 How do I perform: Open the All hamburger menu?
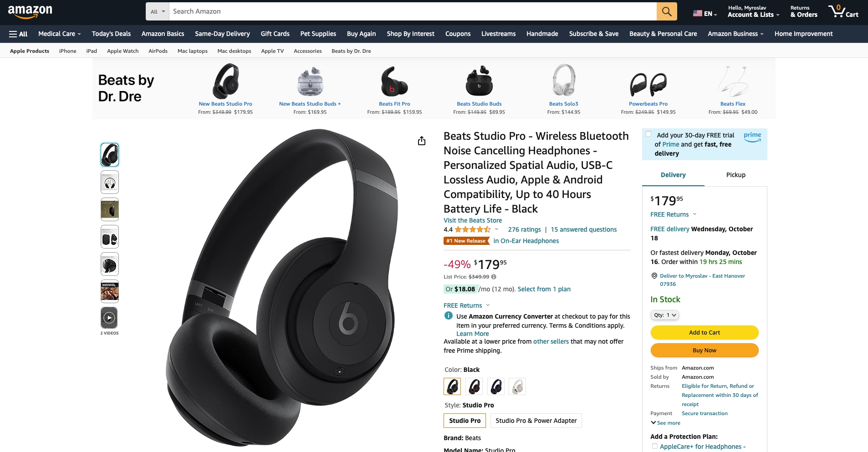click(x=18, y=34)
